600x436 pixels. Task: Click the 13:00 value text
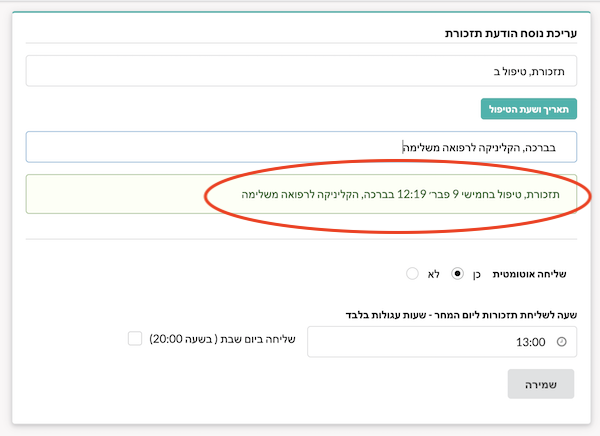click(x=530, y=342)
